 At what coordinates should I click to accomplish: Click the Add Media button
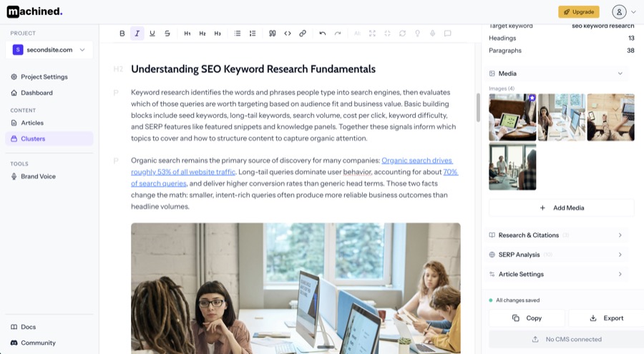[562, 208]
